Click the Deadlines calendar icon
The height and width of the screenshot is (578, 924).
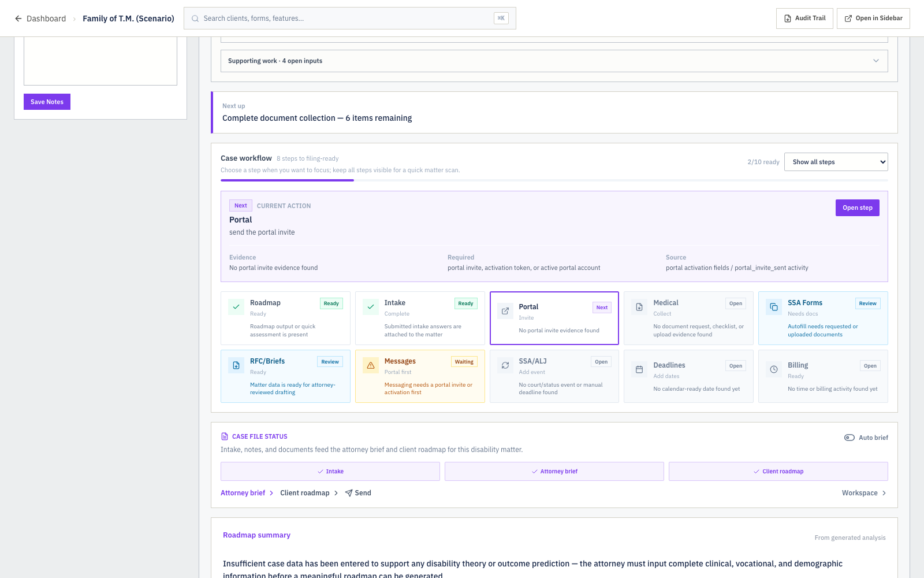(639, 369)
